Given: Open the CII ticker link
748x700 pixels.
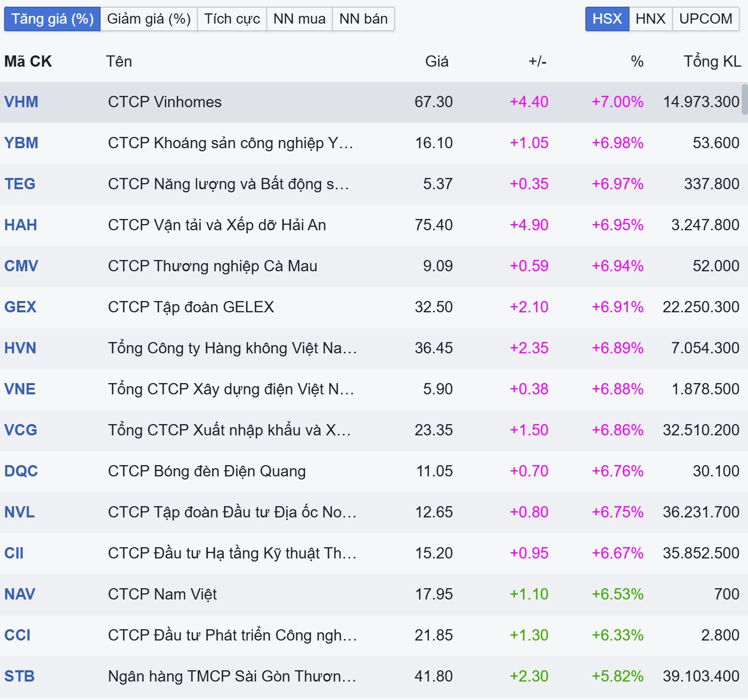Looking at the screenshot, I should (x=14, y=553).
